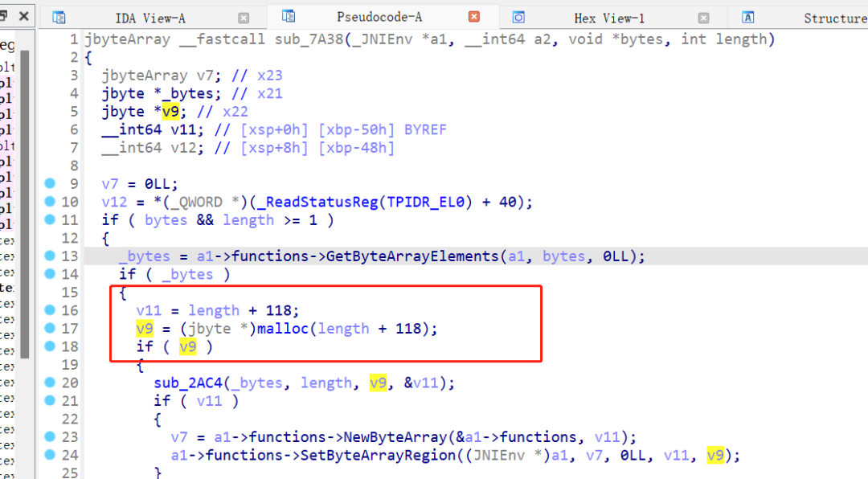The height and width of the screenshot is (479, 868).
Task: Click NewByteArray on line 23
Action: click(x=395, y=437)
